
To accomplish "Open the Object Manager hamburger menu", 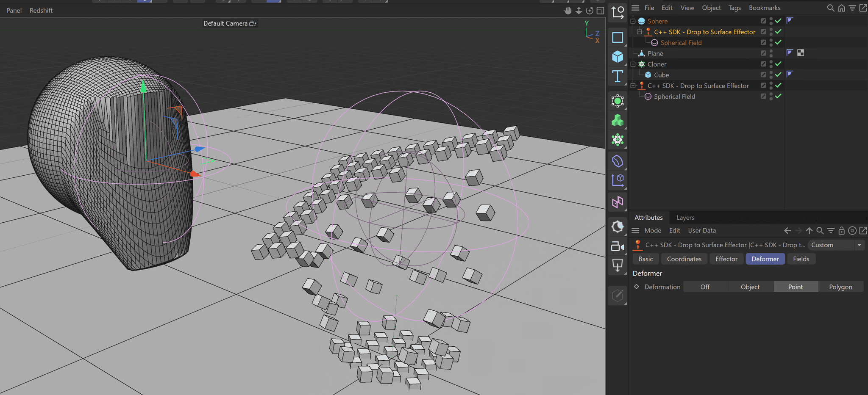I will coord(635,8).
